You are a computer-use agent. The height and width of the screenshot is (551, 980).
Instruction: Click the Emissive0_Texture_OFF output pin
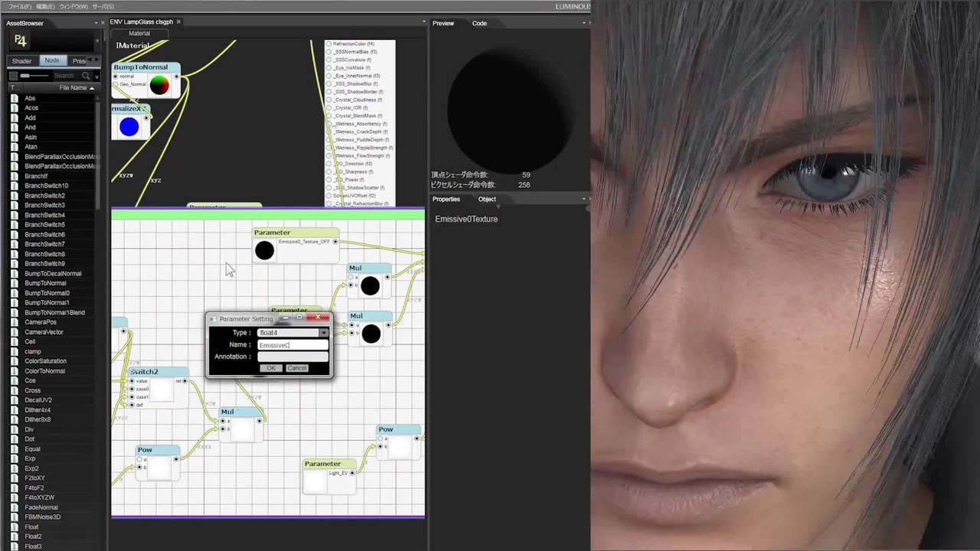pyautogui.click(x=335, y=242)
